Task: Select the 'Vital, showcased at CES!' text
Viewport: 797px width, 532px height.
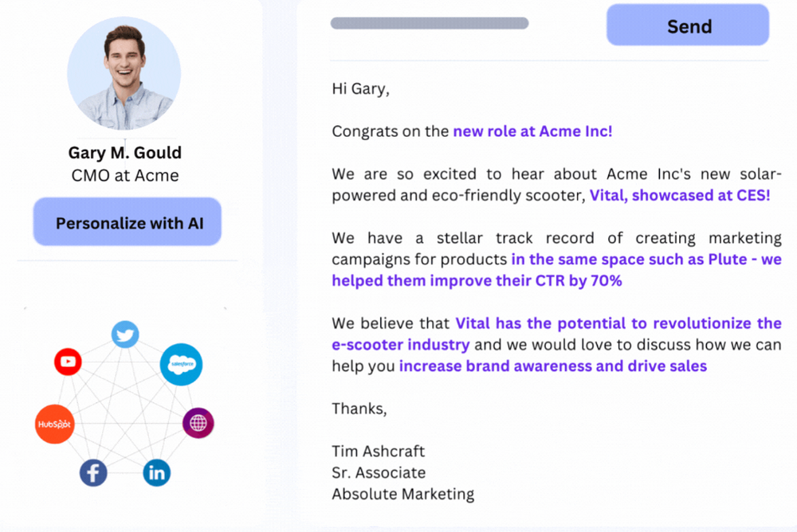Action: [x=681, y=195]
